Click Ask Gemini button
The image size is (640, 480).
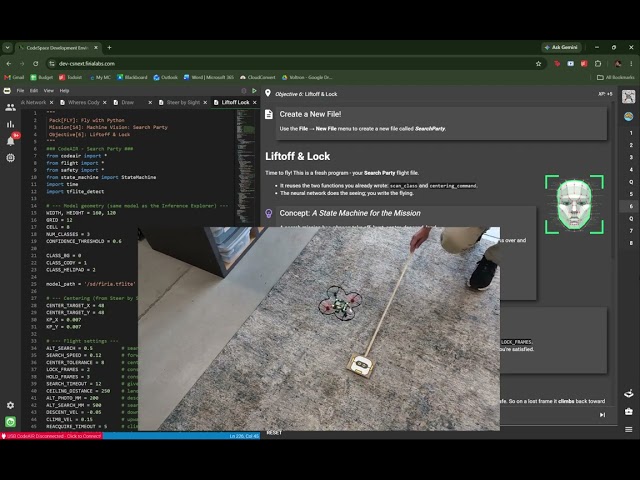(561, 47)
